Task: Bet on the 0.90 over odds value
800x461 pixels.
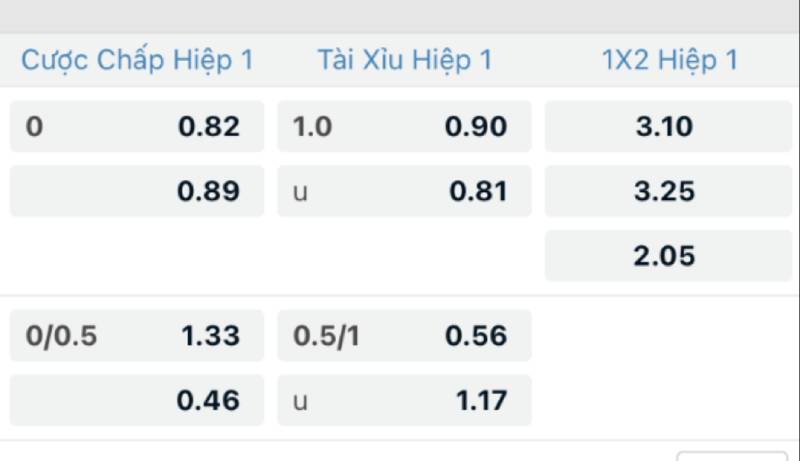Action: click(x=476, y=127)
